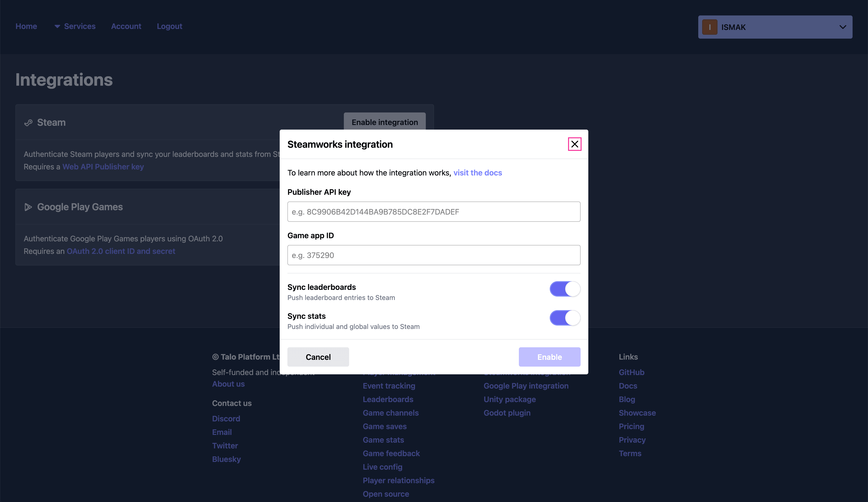This screenshot has width=868, height=502.
Task: Click the Game app ID input field
Action: (x=433, y=255)
